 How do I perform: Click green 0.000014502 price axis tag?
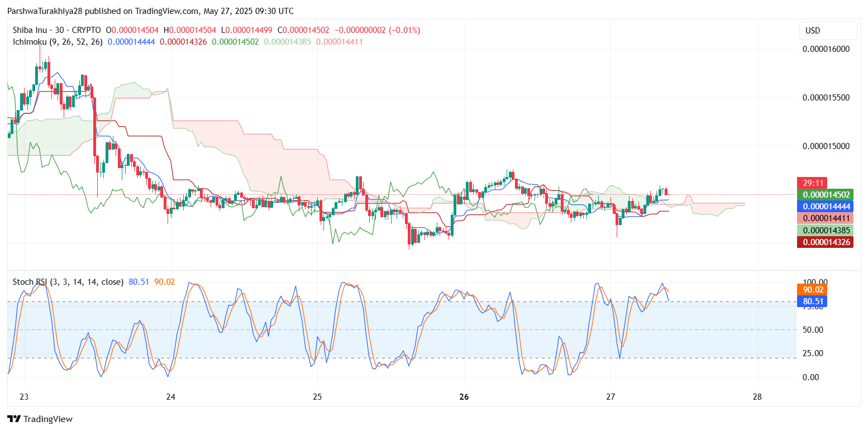(825, 194)
